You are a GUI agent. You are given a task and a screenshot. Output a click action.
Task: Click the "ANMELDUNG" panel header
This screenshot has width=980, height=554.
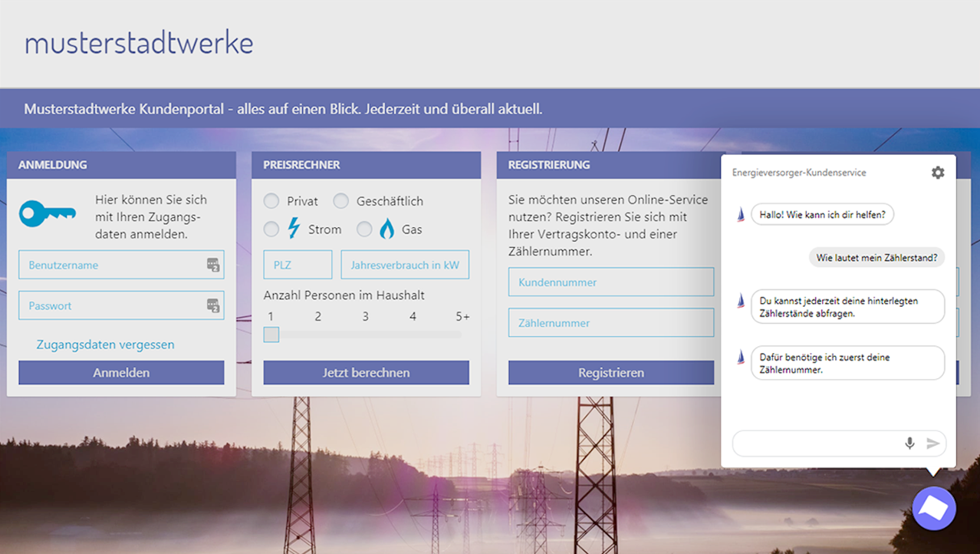click(121, 165)
